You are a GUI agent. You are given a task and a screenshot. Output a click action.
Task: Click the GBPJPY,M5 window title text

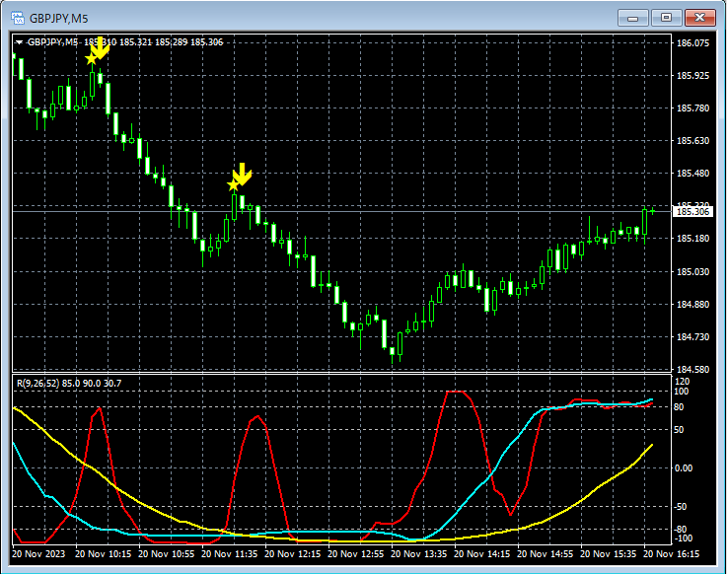click(58, 19)
